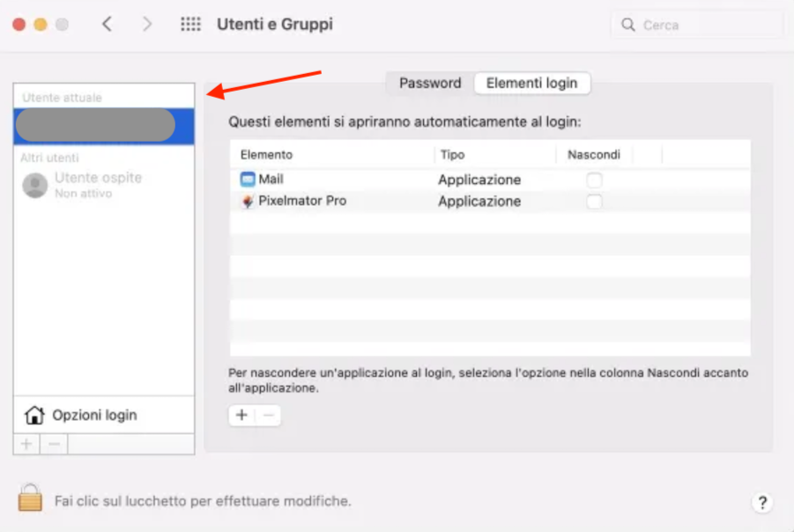
Task: Click the magnifier in the Cerca field
Action: [x=627, y=24]
